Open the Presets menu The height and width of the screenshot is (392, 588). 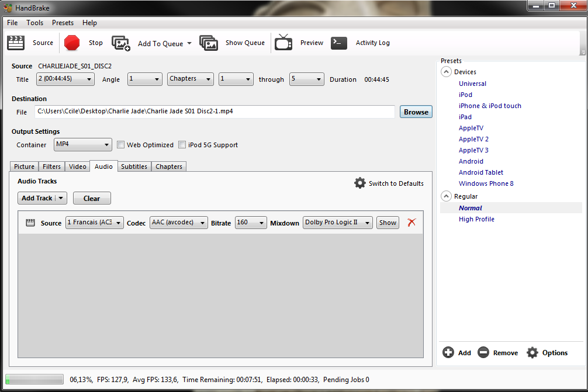point(63,23)
